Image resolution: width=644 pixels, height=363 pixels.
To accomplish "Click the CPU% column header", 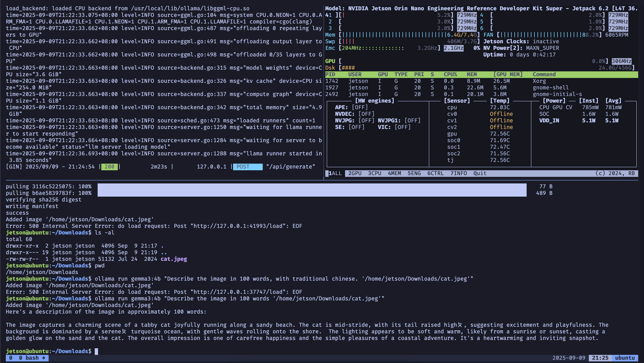I will pos(450,74).
